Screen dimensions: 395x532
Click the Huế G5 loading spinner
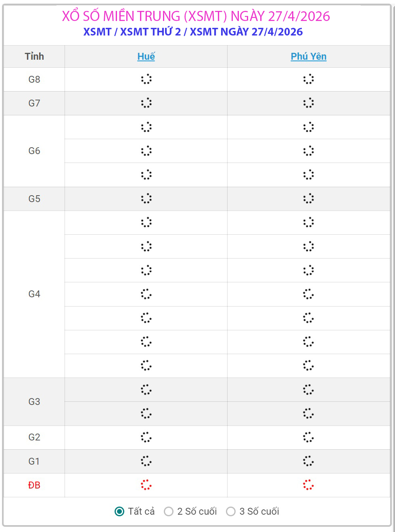[x=146, y=198]
